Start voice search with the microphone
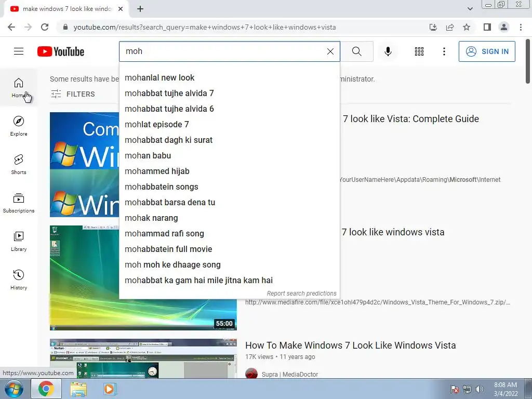 388,51
